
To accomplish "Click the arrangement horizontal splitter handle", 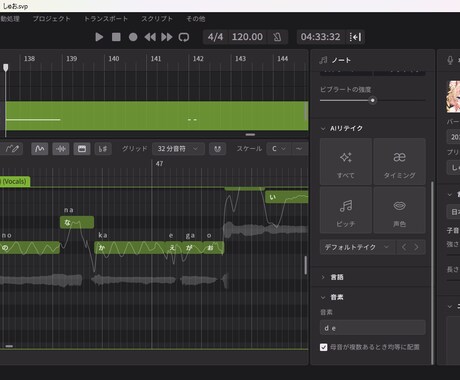I will [250, 135].
